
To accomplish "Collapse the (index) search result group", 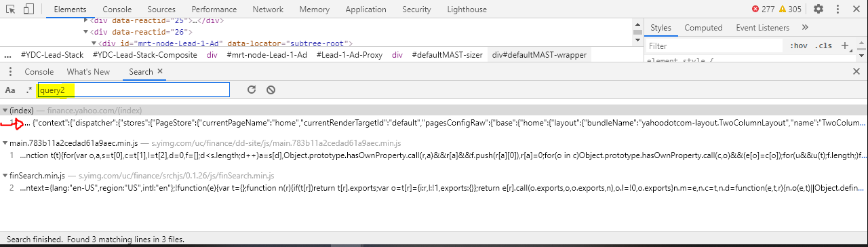I will pos(5,110).
